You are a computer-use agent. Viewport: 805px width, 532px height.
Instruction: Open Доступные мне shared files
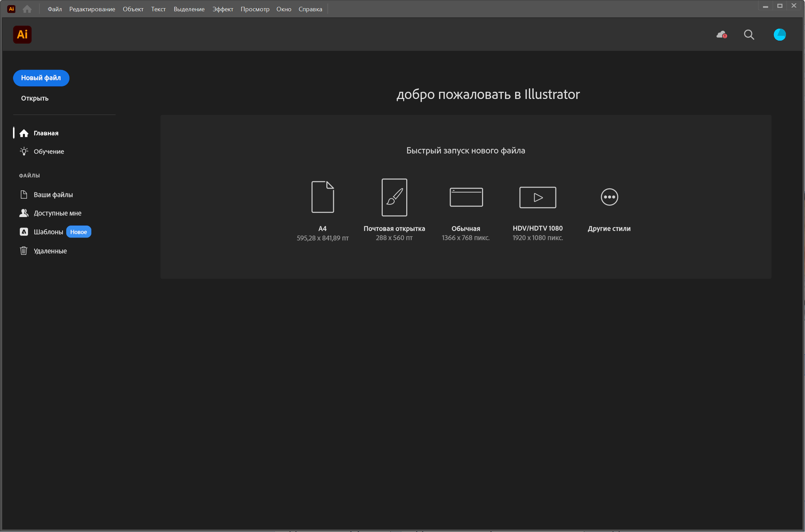(57, 213)
